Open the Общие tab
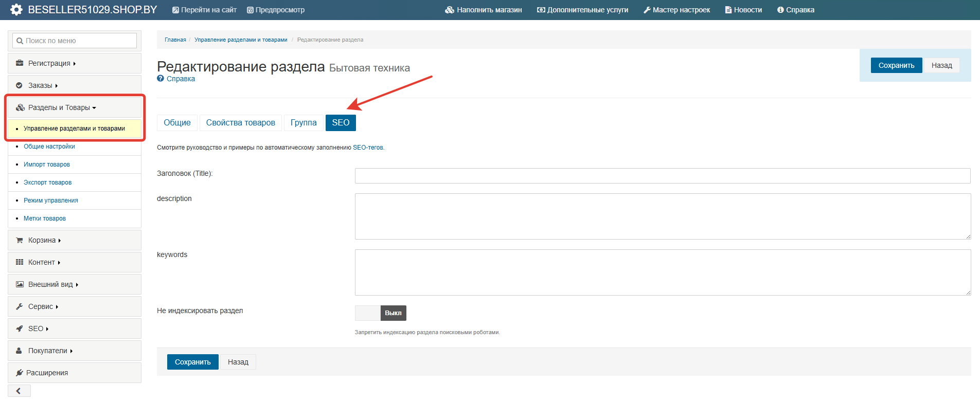Image resolution: width=980 pixels, height=401 pixels. [177, 123]
